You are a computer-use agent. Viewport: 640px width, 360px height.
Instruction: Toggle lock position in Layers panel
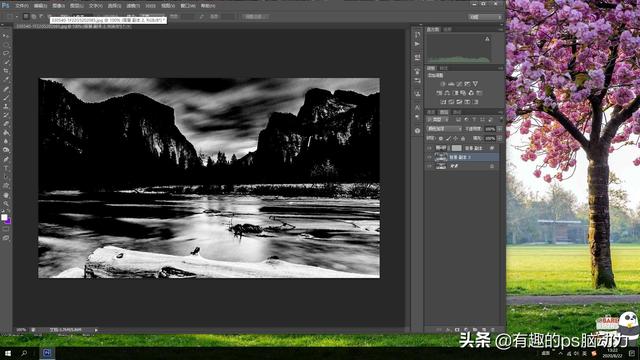pyautogui.click(x=456, y=138)
